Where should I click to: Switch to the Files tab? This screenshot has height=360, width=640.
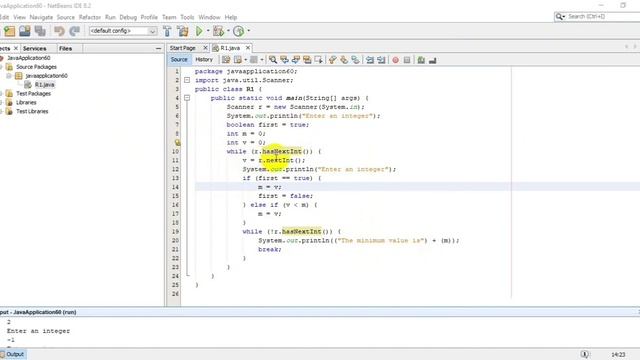pos(65,49)
